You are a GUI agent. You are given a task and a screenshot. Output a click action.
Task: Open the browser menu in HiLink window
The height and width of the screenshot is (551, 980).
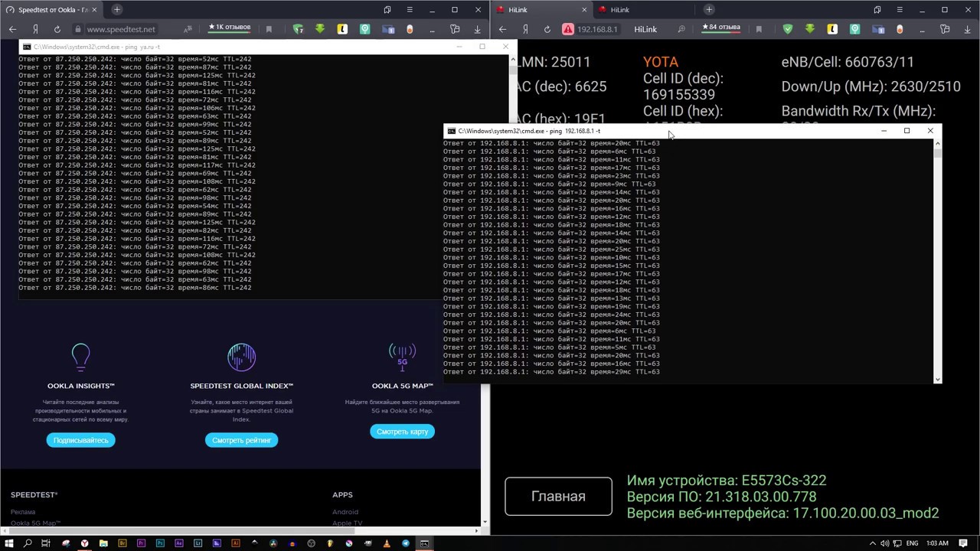point(900,9)
